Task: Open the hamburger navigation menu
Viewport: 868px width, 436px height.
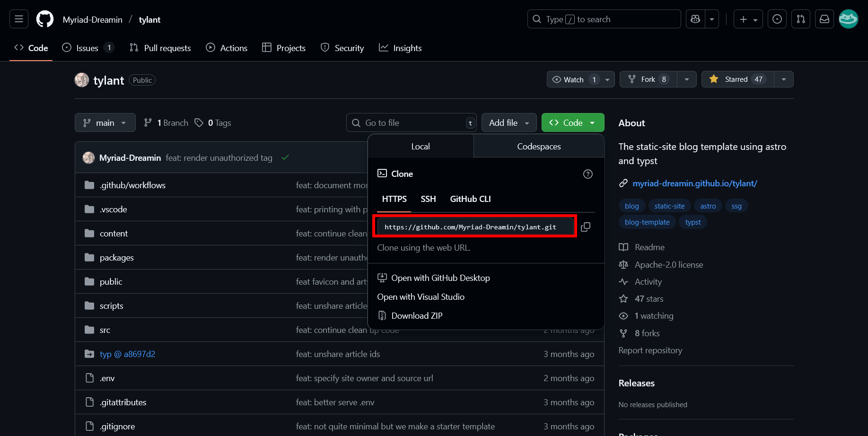Action: tap(19, 19)
